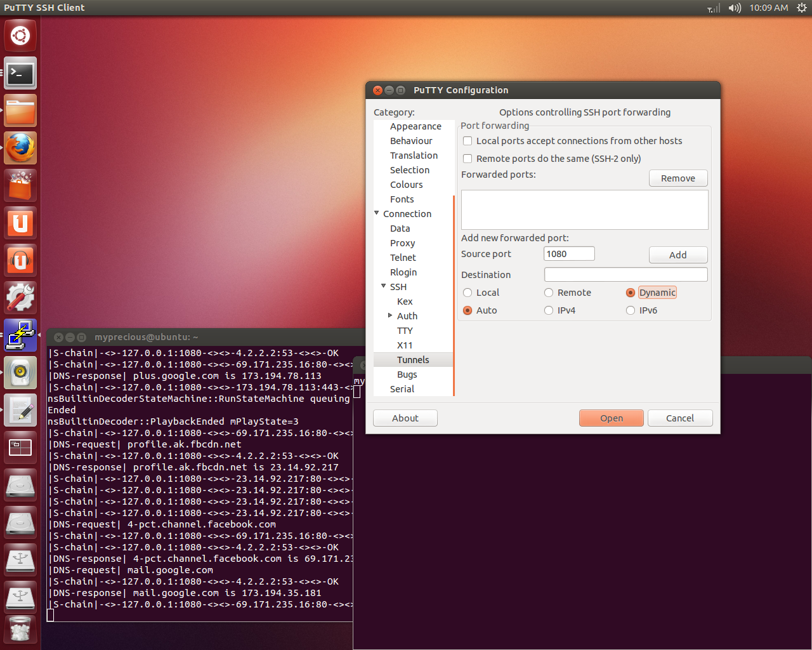Open the Data category
This screenshot has width=812, height=650.
[x=400, y=229]
